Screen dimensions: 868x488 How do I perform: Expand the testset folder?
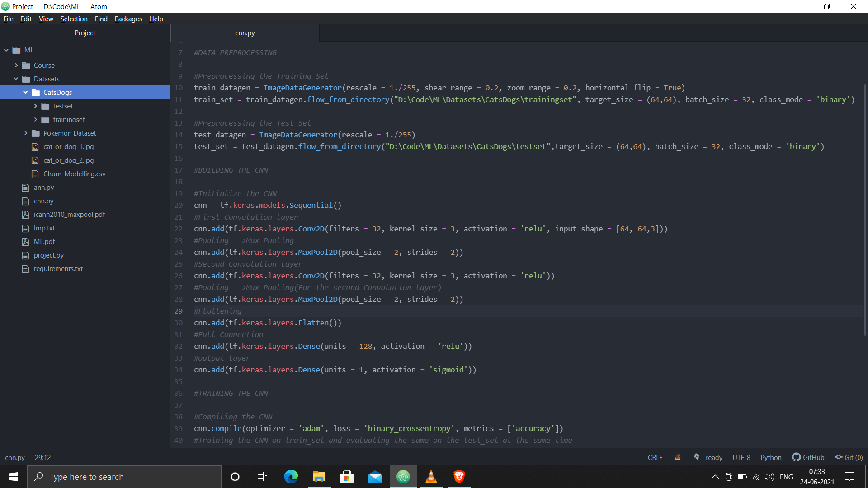click(36, 106)
